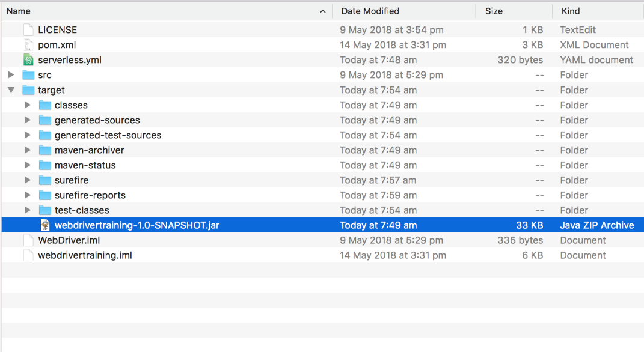The image size is (644, 352).
Task: Select the generated-test-sources folder name
Action: click(108, 135)
